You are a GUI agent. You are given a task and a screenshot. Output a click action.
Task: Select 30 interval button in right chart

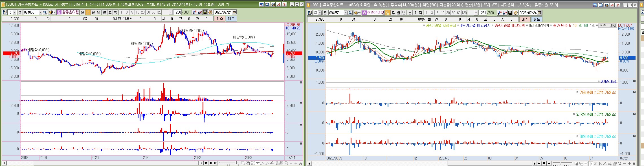coord(453,13)
